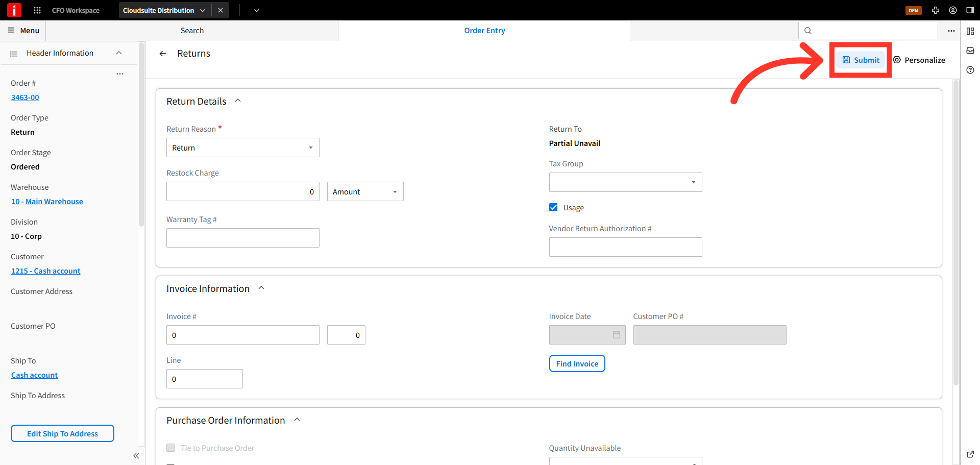Click the Line number field
The image size is (980, 465).
point(205,379)
